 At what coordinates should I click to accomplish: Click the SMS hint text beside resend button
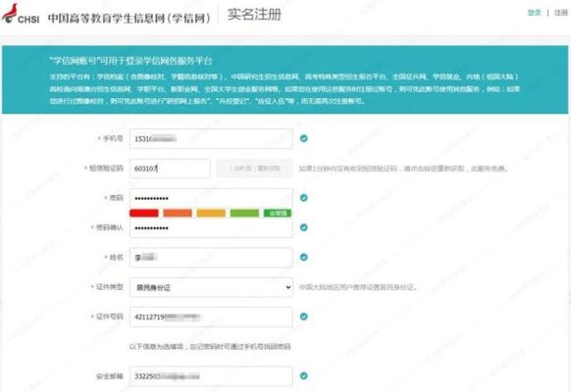[403, 169]
